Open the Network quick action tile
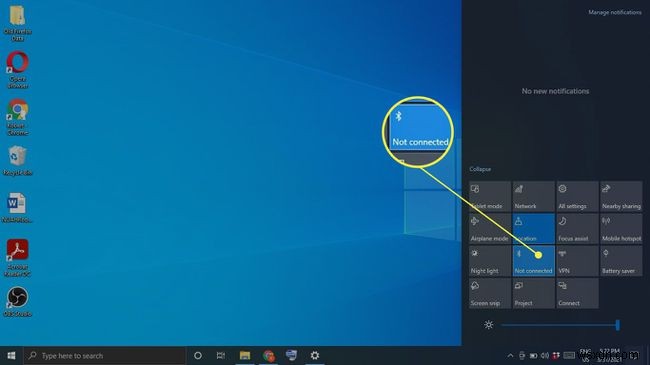This screenshot has width=650, height=365. click(534, 196)
